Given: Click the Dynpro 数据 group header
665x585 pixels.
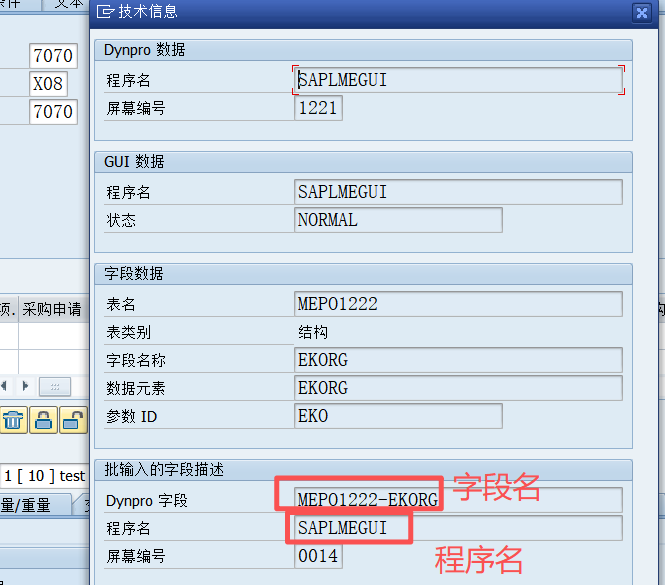Looking at the screenshot, I should 363,50.
